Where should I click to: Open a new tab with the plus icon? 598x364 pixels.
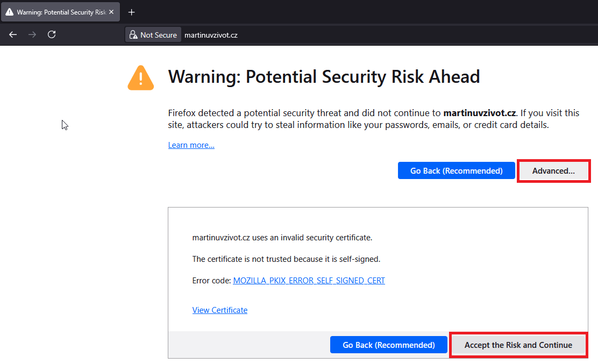tap(131, 12)
